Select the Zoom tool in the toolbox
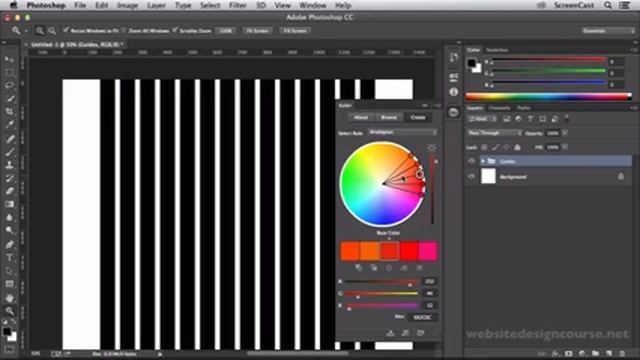The height and width of the screenshot is (360, 640). [9, 311]
